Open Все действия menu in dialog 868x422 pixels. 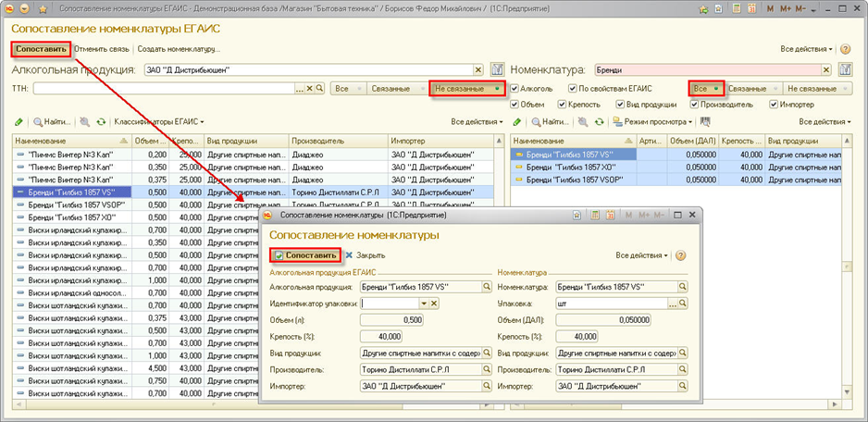pos(642,255)
